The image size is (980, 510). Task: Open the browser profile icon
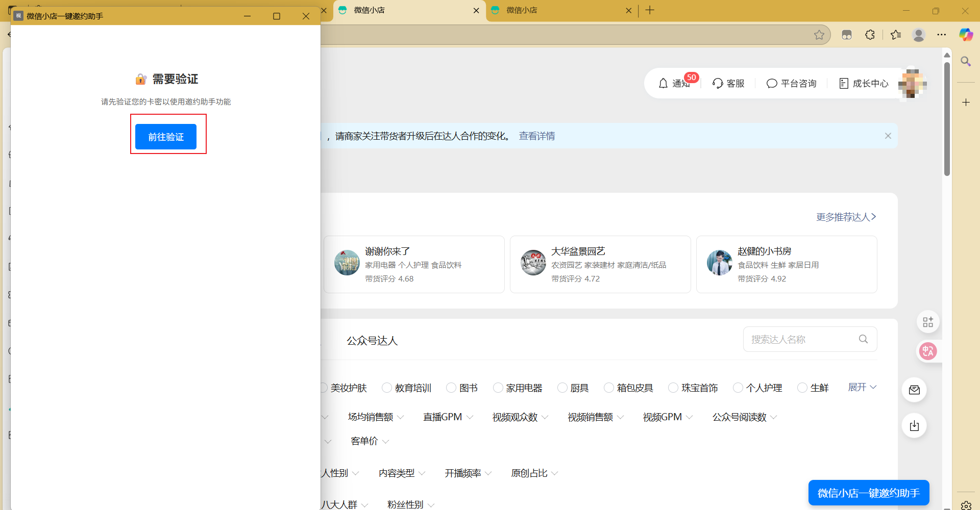919,35
